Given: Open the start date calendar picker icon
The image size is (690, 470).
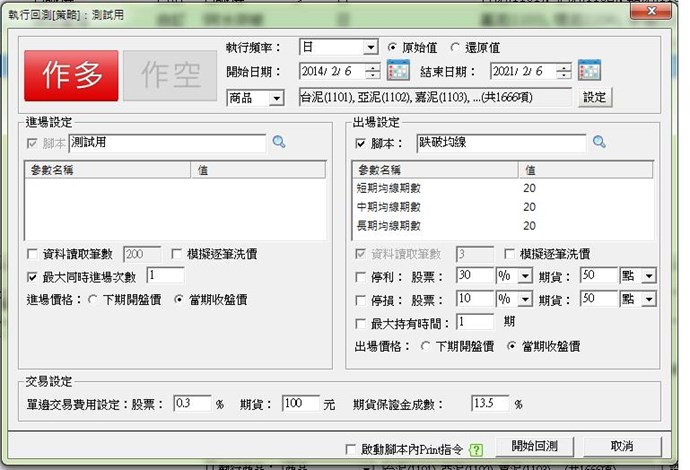Looking at the screenshot, I should click(399, 71).
